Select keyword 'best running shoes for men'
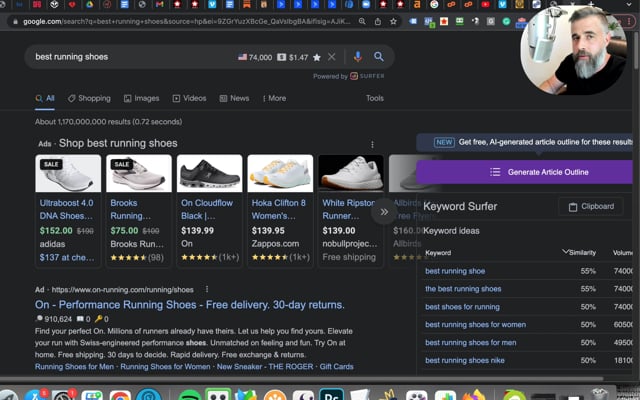640x400 pixels. (x=471, y=343)
